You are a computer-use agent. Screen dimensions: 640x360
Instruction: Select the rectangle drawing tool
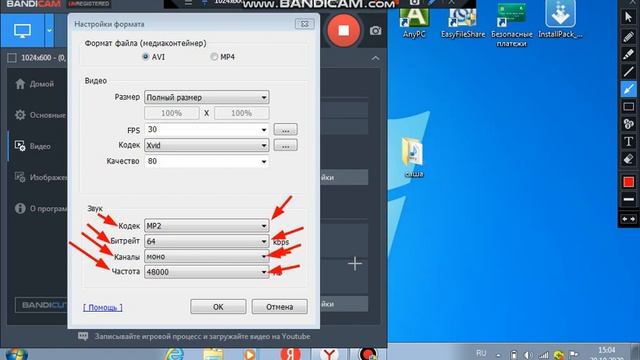pyautogui.click(x=628, y=107)
